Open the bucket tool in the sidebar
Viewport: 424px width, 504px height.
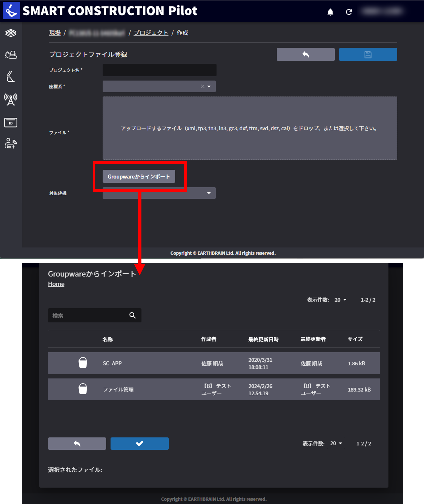11,77
